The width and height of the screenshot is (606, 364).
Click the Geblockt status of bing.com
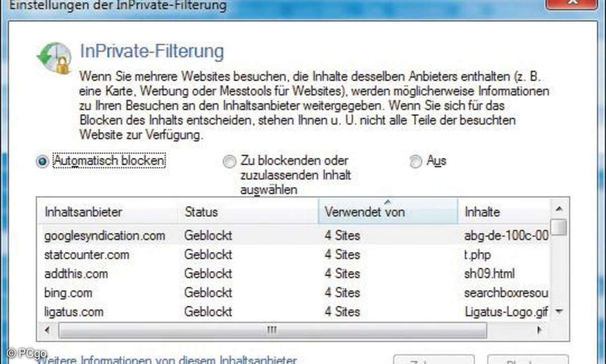(x=208, y=293)
